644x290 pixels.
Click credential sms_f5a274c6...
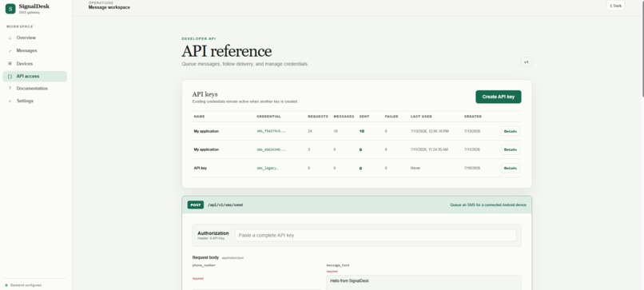(271, 132)
